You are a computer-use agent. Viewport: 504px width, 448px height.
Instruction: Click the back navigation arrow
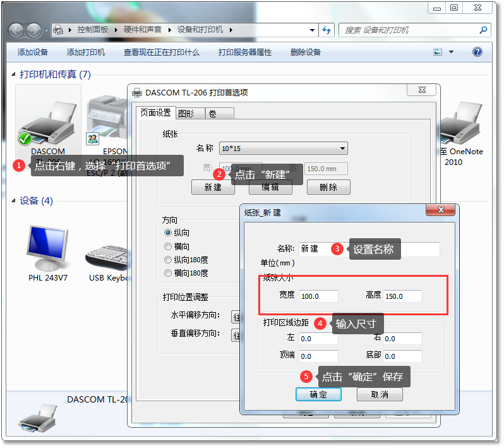click(x=16, y=30)
